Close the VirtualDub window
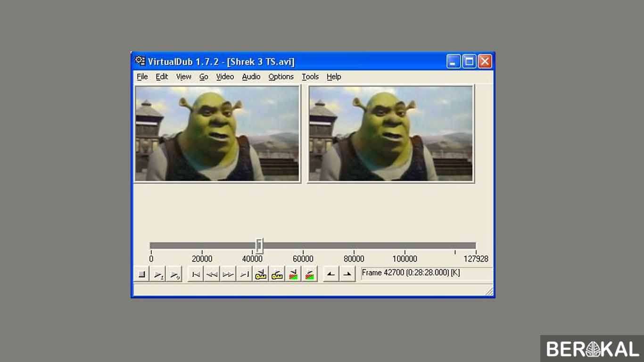The image size is (644, 362). tap(485, 61)
